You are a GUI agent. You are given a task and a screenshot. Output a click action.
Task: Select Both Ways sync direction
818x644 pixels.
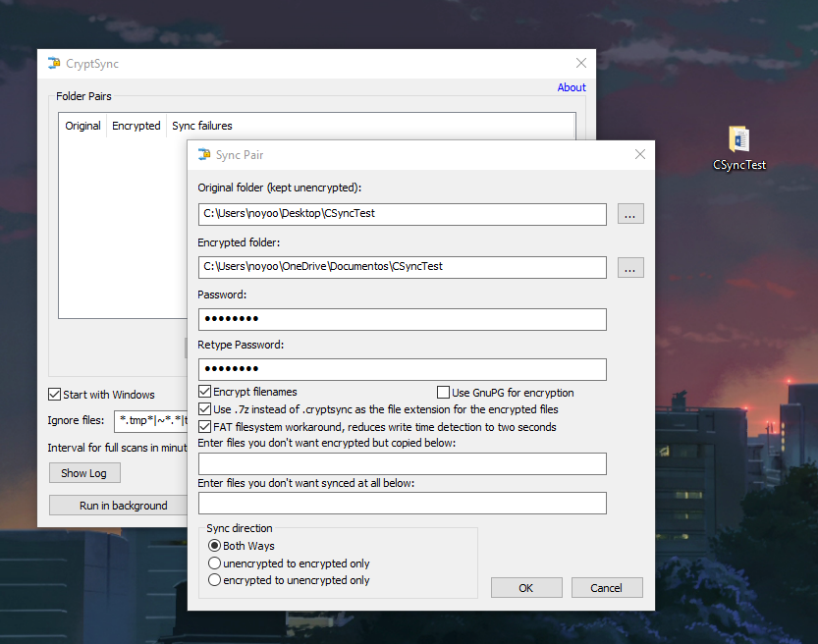coord(214,546)
